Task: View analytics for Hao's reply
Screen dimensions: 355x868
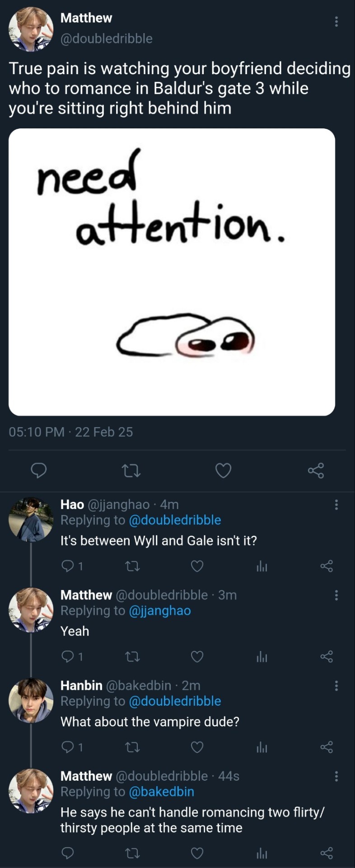Action: pos(262,566)
